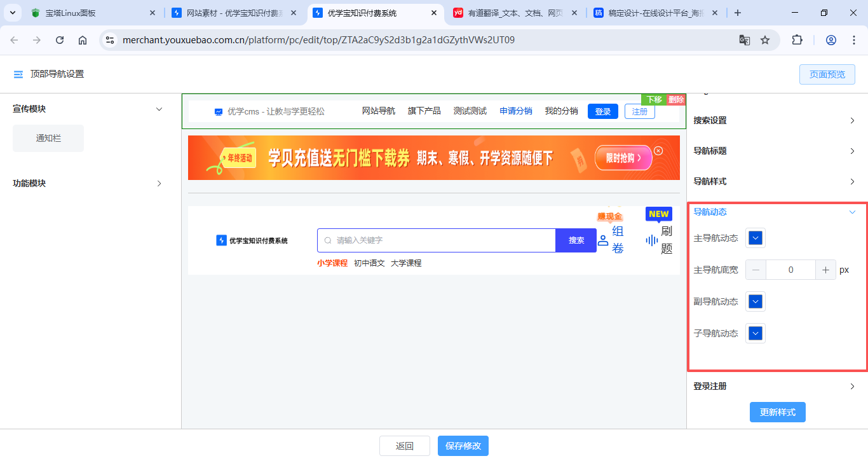This screenshot has height=463, width=868.
Task: Click the 组卷 user icon
Action: [603, 240]
